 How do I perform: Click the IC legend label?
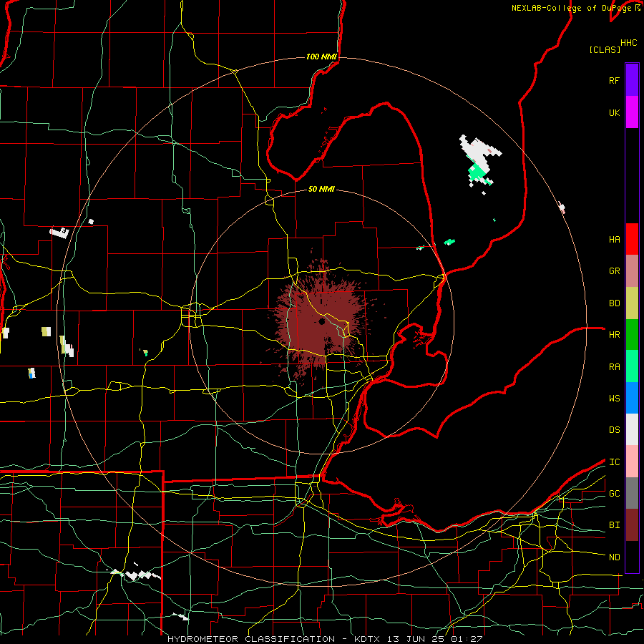614,462
